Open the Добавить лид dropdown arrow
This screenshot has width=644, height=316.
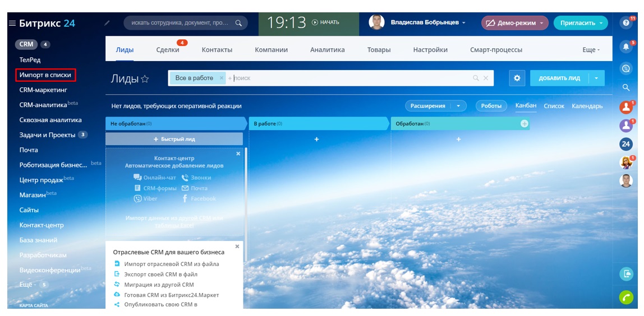coord(597,78)
